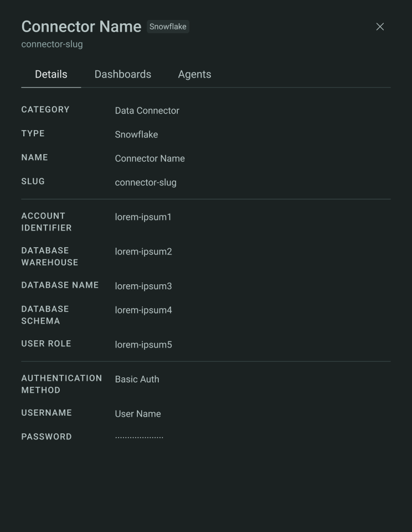
Task: Click the Snowflake badge next to title
Action: pyautogui.click(x=168, y=27)
